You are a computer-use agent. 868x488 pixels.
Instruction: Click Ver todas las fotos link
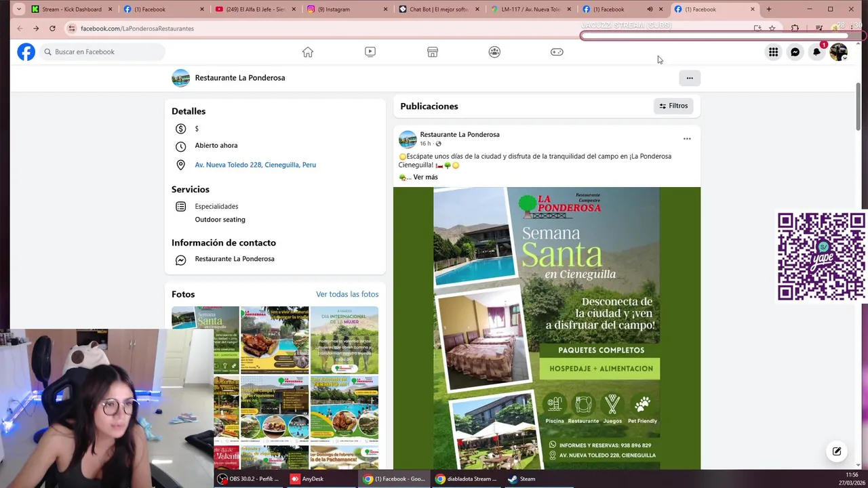347,294
